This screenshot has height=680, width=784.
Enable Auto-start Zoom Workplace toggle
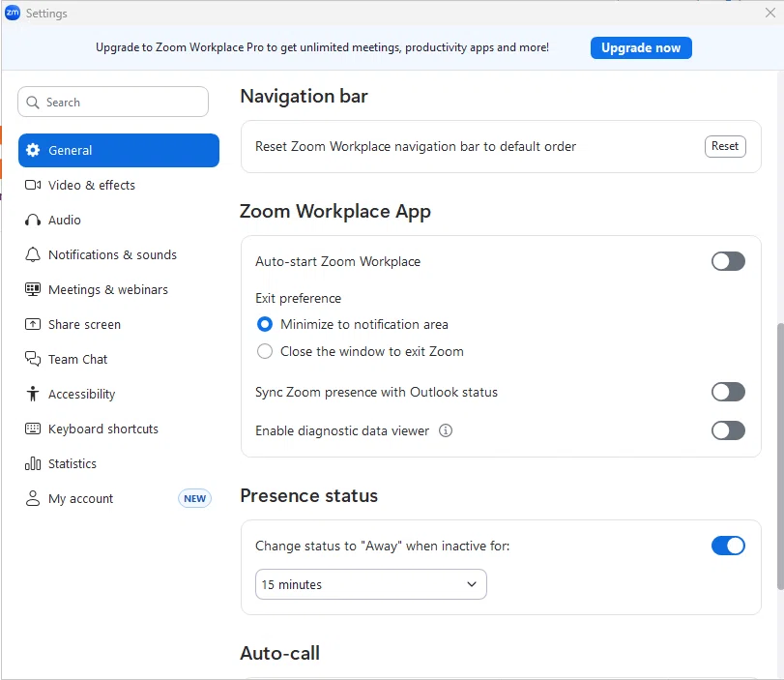tap(728, 261)
